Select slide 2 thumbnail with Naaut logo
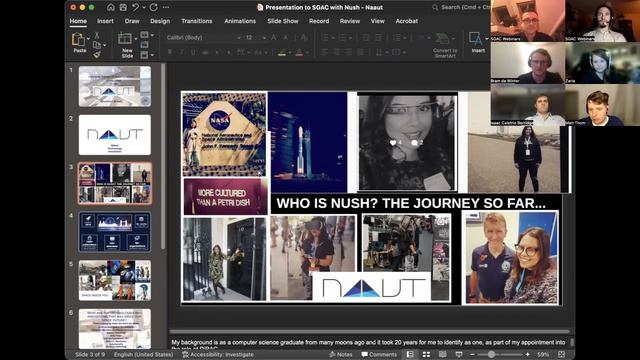The width and height of the screenshot is (640, 360). [x=115, y=135]
